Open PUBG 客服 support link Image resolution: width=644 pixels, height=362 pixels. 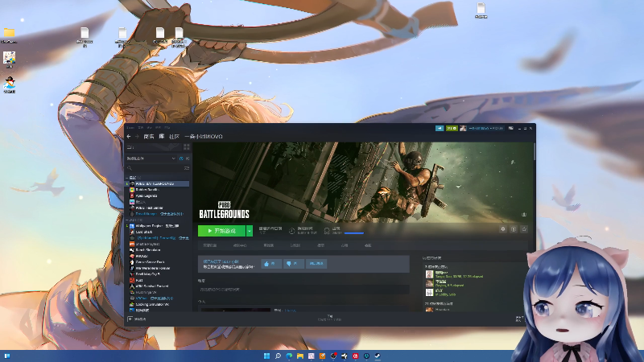pos(368,245)
